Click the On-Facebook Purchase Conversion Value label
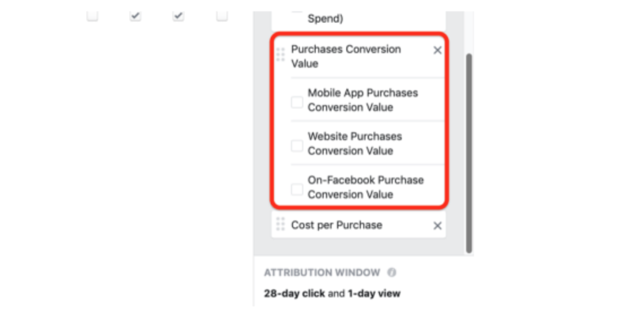This screenshot has width=644, height=312. tap(365, 187)
